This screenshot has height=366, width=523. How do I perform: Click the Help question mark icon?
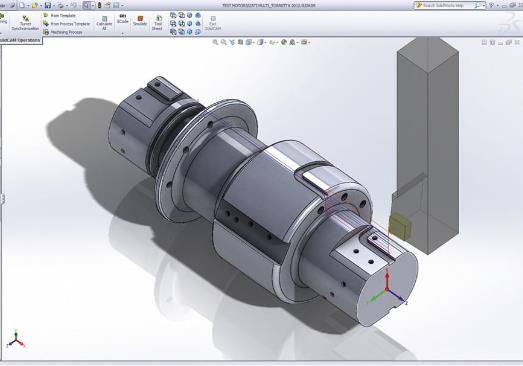pyautogui.click(x=491, y=5)
